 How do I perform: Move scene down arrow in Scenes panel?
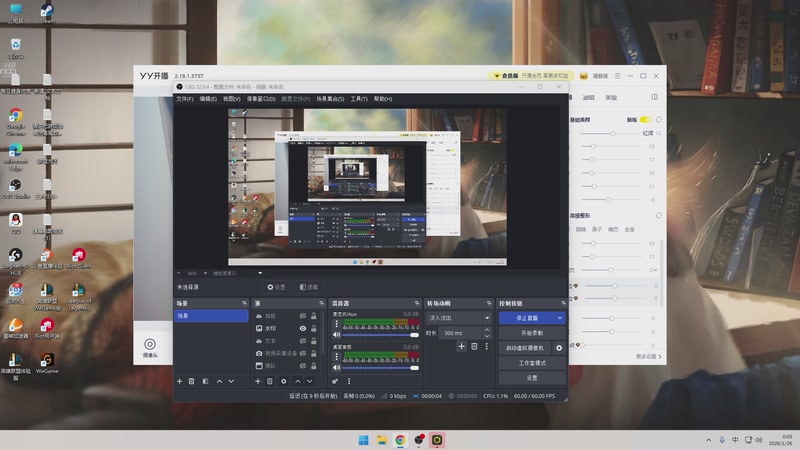point(231,381)
